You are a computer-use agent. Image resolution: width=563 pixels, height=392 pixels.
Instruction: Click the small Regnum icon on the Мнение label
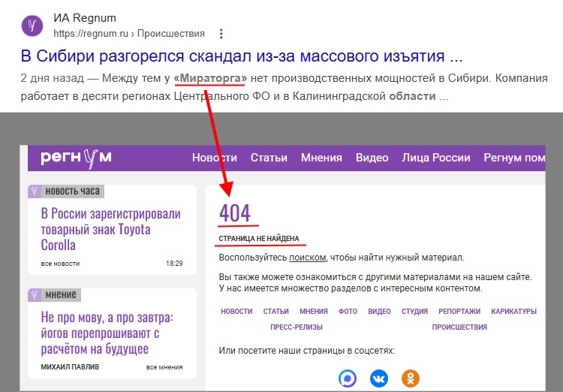point(35,295)
